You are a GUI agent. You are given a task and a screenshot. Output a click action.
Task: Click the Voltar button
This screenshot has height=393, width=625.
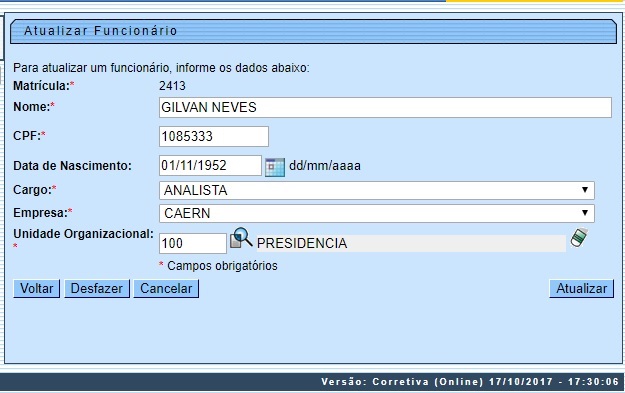click(x=37, y=289)
